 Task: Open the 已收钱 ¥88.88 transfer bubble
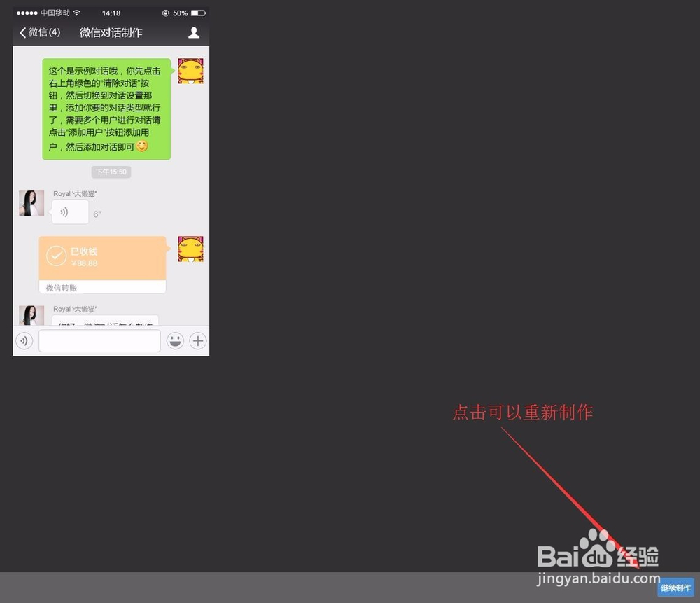coord(104,265)
